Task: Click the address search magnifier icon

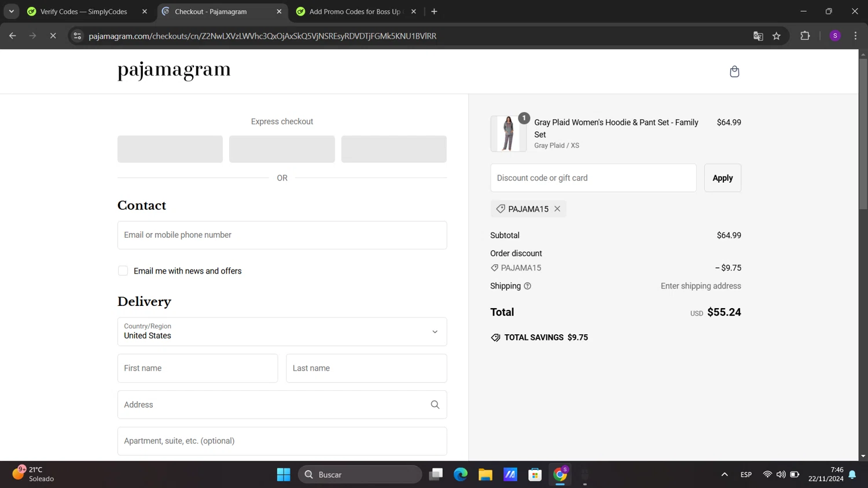Action: pos(435,405)
